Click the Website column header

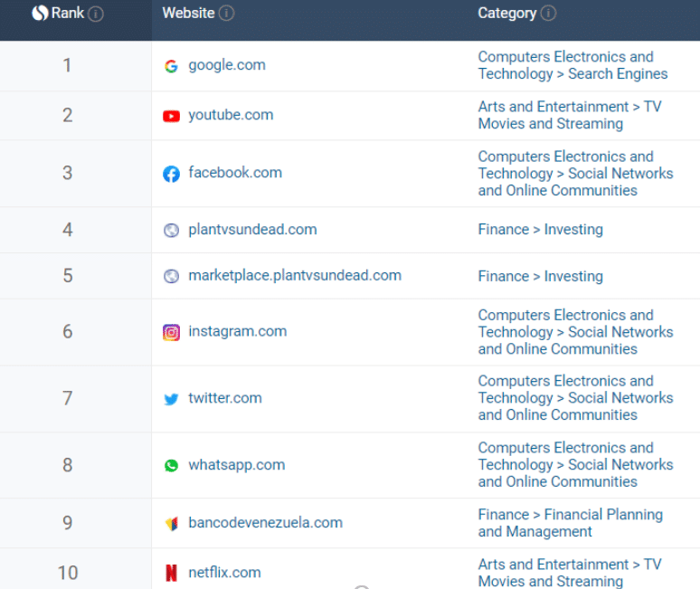pyautogui.click(x=188, y=13)
